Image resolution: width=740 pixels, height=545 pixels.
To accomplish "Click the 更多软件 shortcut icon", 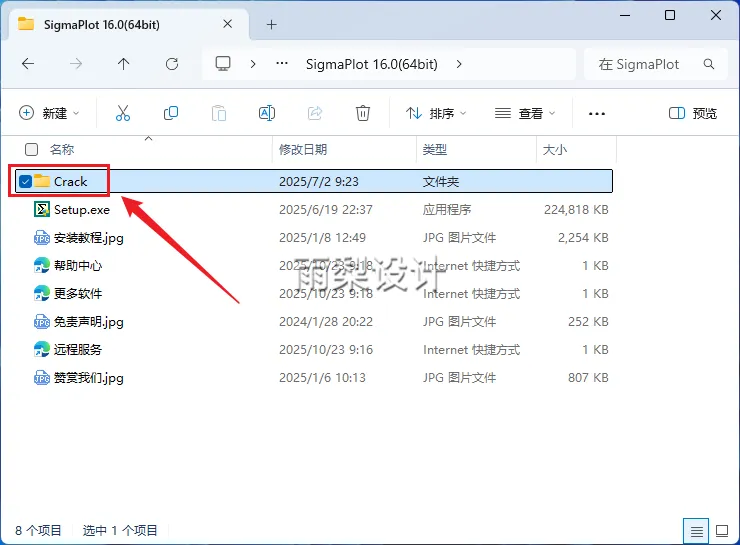I will (x=42, y=293).
